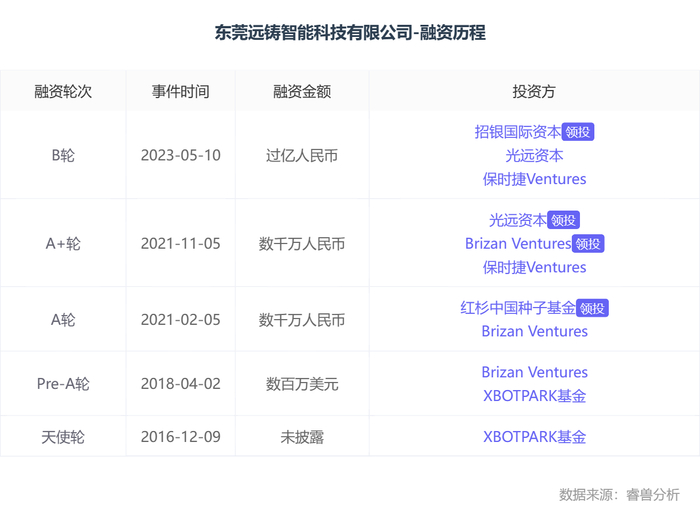Select Brizan Ventures in the A轮 row

coord(534,331)
